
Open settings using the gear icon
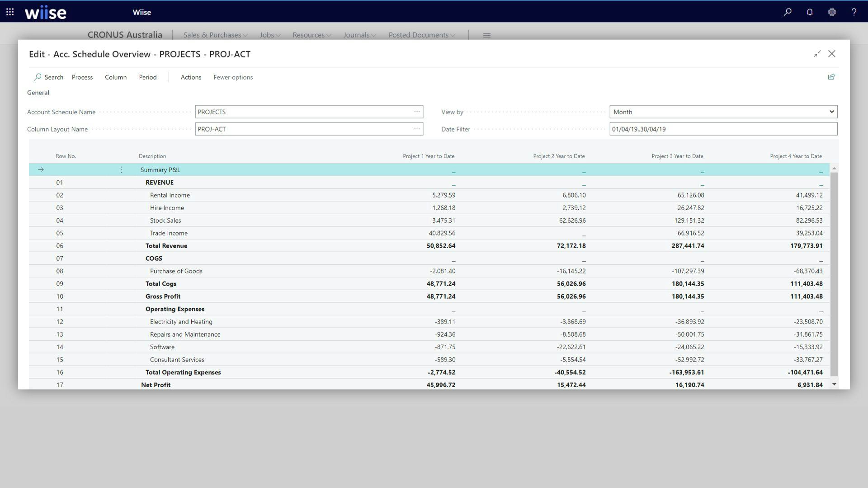(x=832, y=12)
